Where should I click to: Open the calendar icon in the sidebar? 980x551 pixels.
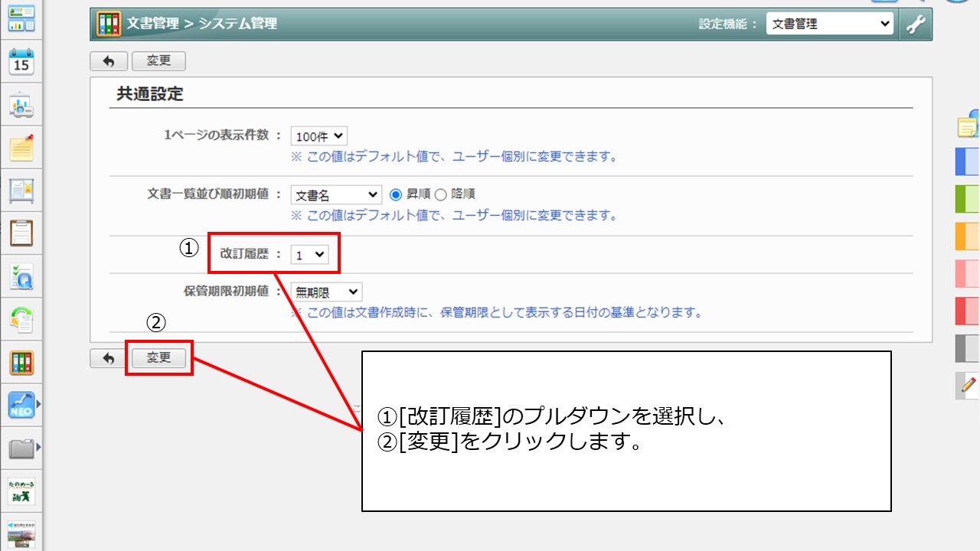(x=21, y=63)
